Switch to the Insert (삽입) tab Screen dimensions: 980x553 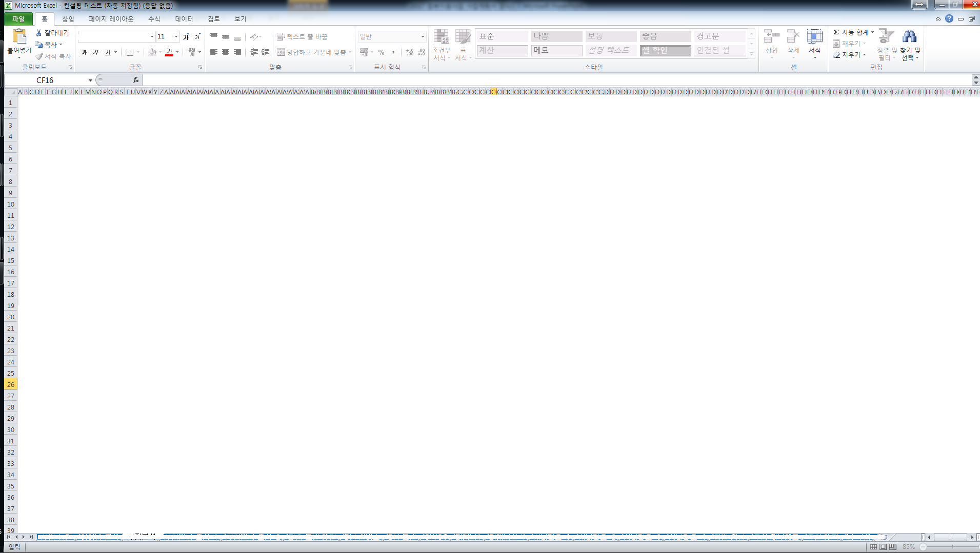(x=68, y=19)
